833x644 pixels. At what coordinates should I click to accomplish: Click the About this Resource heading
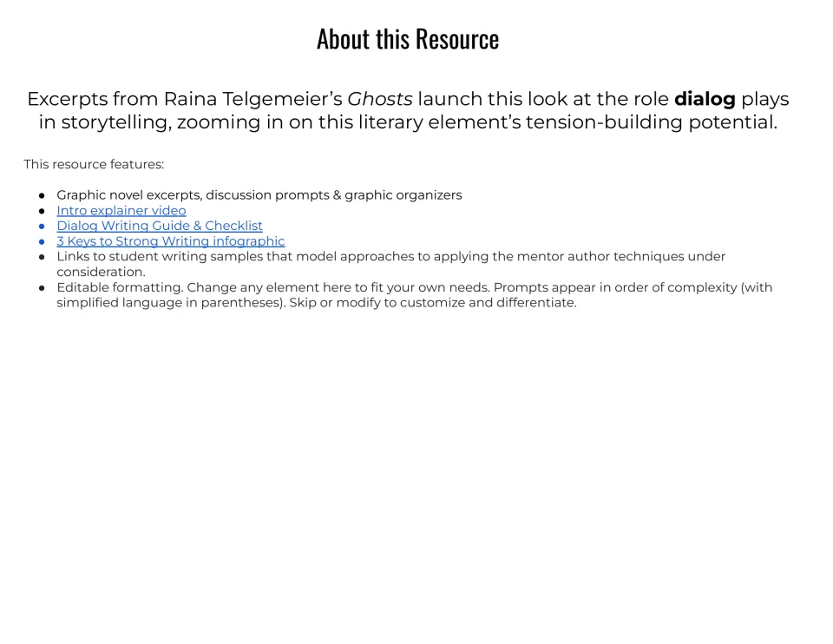408,39
